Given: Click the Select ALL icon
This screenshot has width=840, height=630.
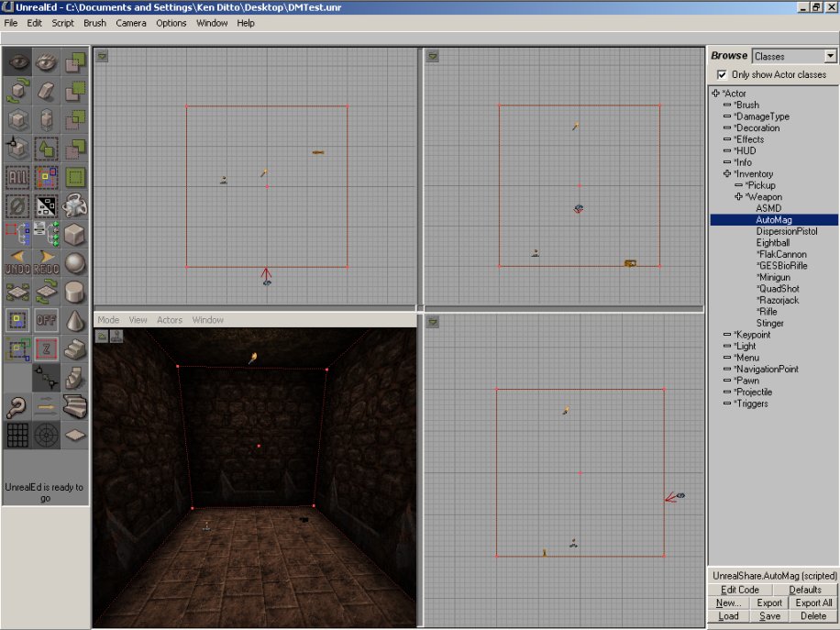Looking at the screenshot, I should point(17,177).
